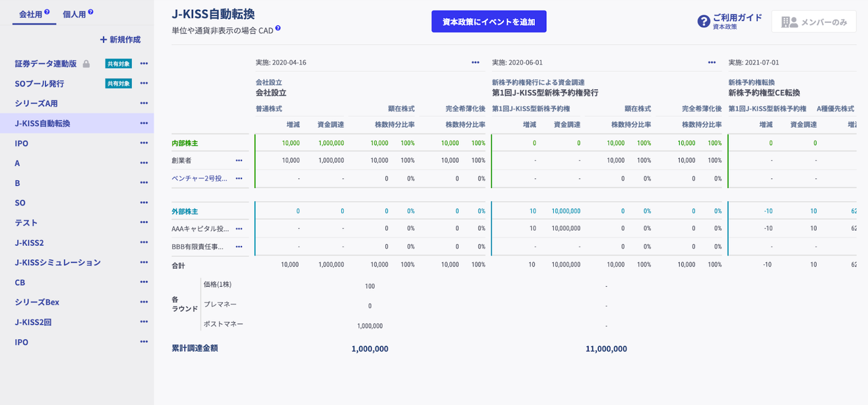Open options menu for the 2020-06-01 event
This screenshot has height=405, width=868.
[712, 62]
